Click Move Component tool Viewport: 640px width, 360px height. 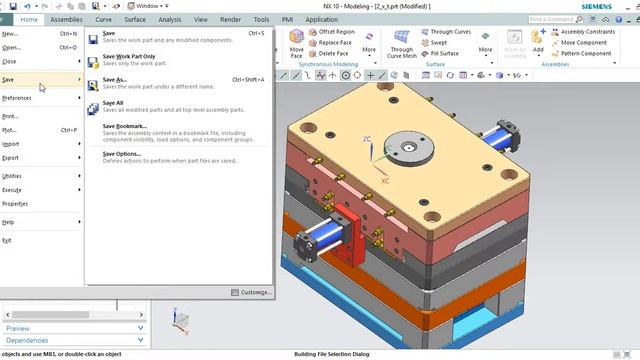tap(579, 43)
